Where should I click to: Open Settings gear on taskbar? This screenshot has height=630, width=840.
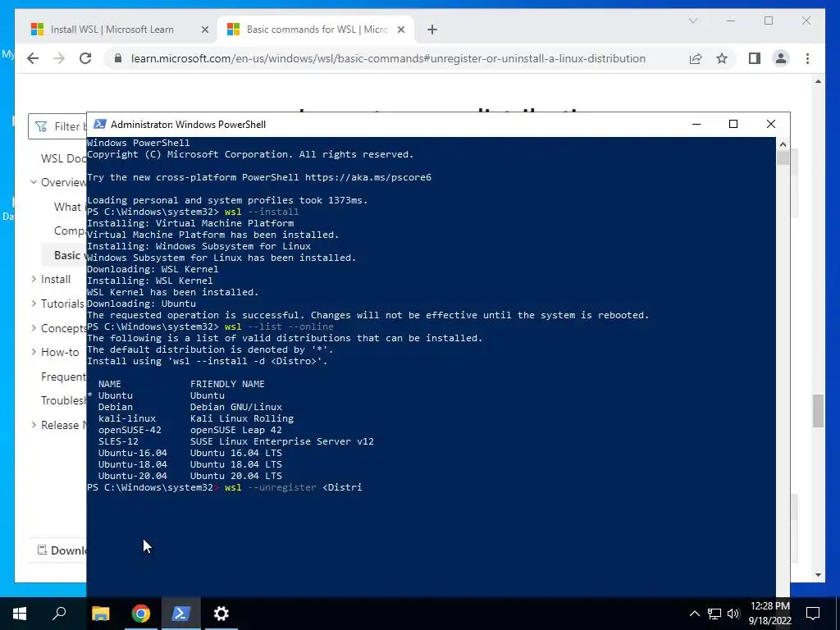tap(221, 614)
